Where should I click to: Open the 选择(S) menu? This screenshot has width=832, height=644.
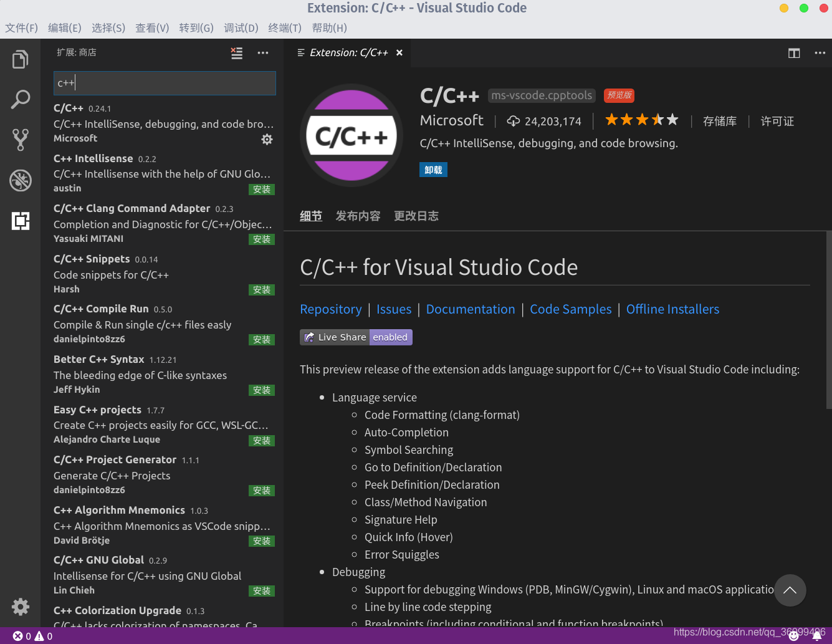click(108, 28)
